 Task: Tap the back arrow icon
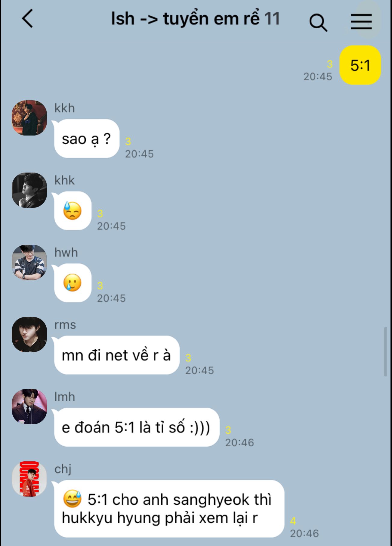(27, 19)
